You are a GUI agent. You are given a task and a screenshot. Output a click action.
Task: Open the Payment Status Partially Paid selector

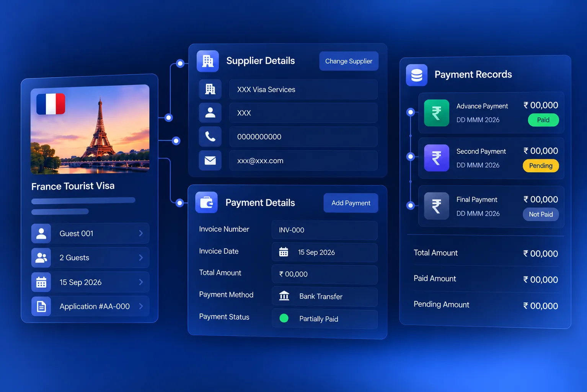click(324, 319)
